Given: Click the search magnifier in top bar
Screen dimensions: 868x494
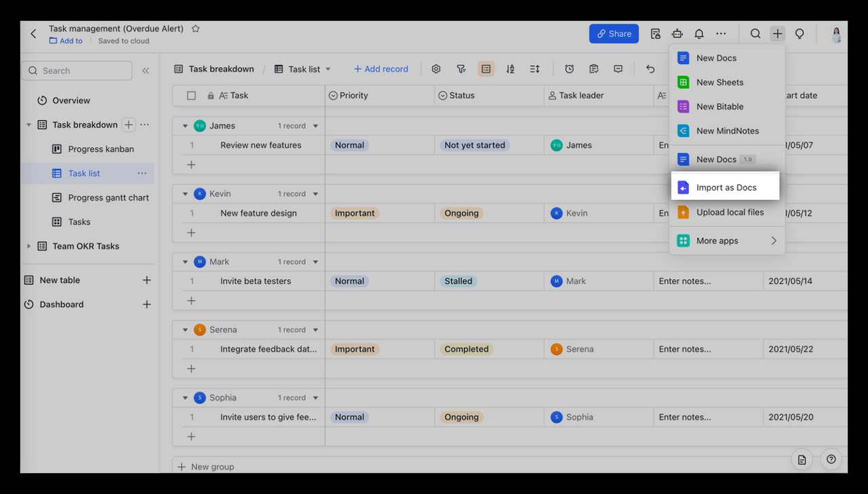Looking at the screenshot, I should [755, 34].
